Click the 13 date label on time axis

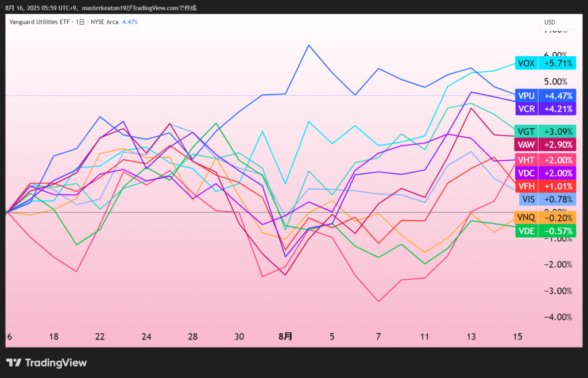coord(471,337)
